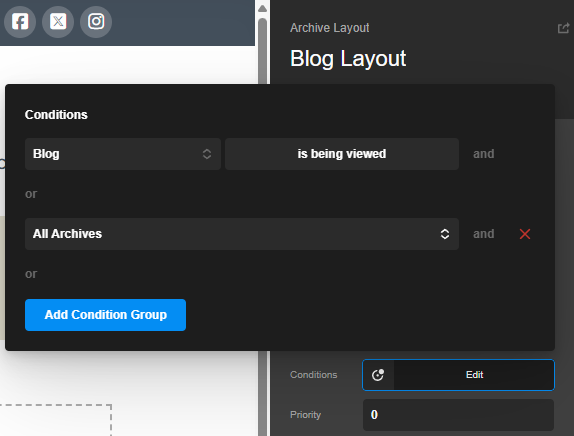Image resolution: width=574 pixels, height=436 pixels.
Task: Click the conditions icon next to Edit
Action: point(378,375)
